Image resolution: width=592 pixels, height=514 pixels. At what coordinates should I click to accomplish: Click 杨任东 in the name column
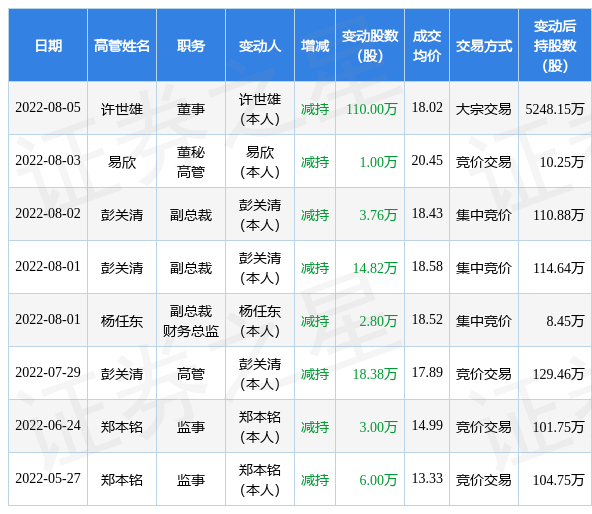(x=122, y=321)
